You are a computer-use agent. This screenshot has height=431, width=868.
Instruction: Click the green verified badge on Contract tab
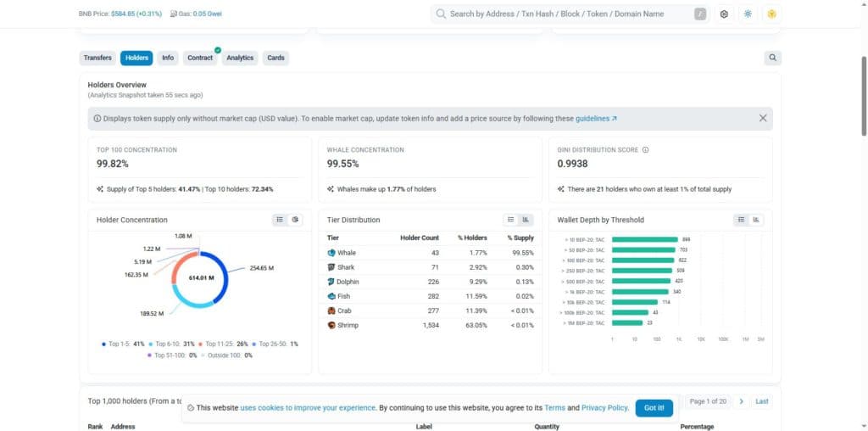(218, 50)
